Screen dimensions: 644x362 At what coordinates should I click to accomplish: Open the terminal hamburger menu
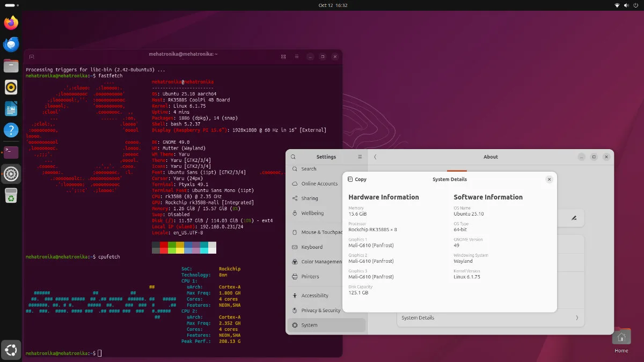pos(296,56)
